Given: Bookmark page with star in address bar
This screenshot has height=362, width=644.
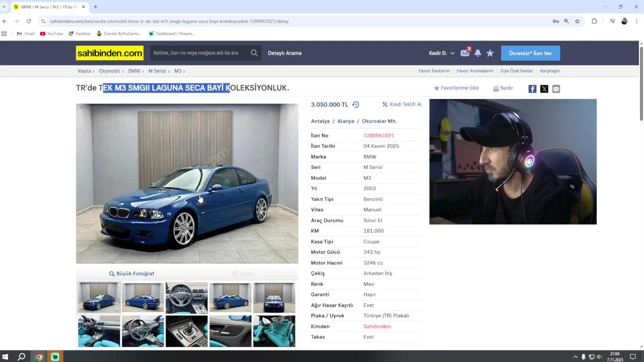Looking at the screenshot, I should coord(577,21).
